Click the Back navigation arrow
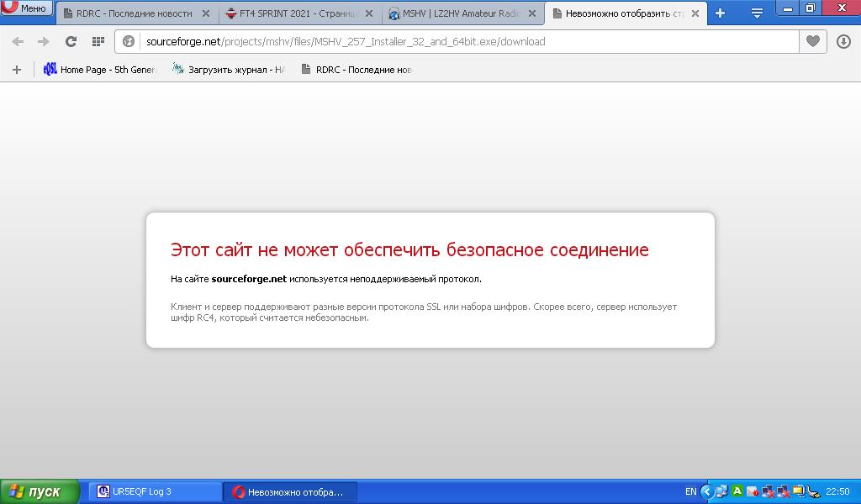The image size is (861, 504). pyautogui.click(x=18, y=41)
